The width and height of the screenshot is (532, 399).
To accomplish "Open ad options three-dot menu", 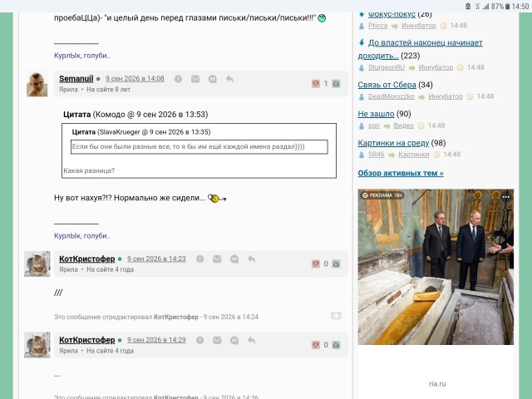I will pyautogui.click(x=506, y=197).
